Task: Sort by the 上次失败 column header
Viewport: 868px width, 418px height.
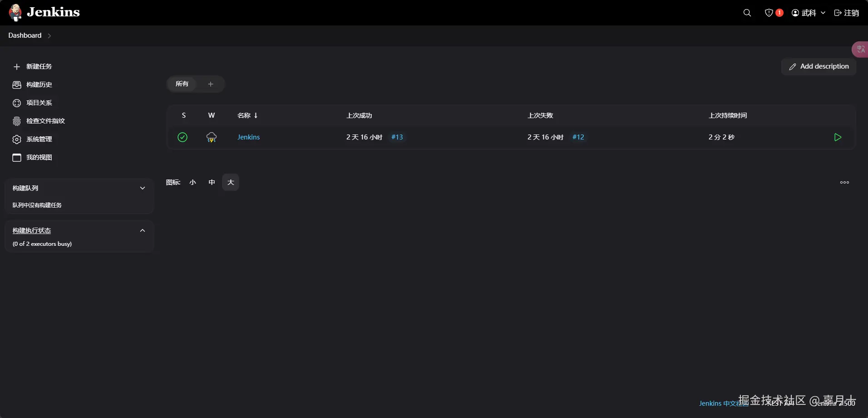Action: point(540,115)
